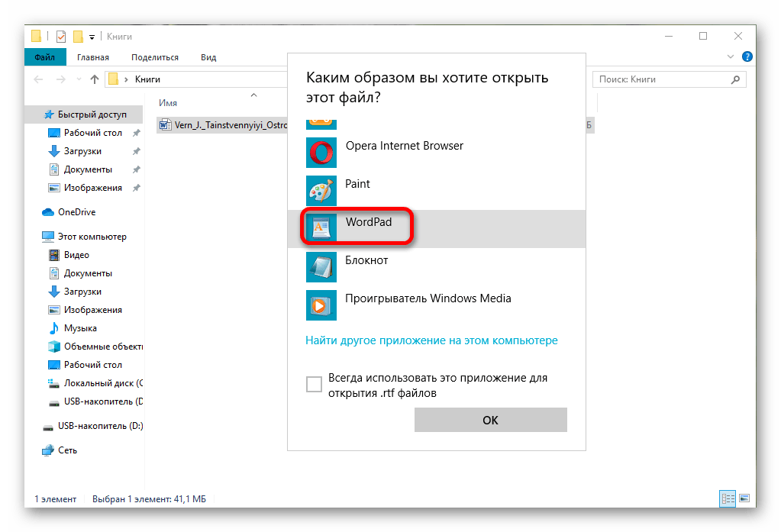Select Сеть in navigation pane
Screen dimensions: 781x532
60,450
